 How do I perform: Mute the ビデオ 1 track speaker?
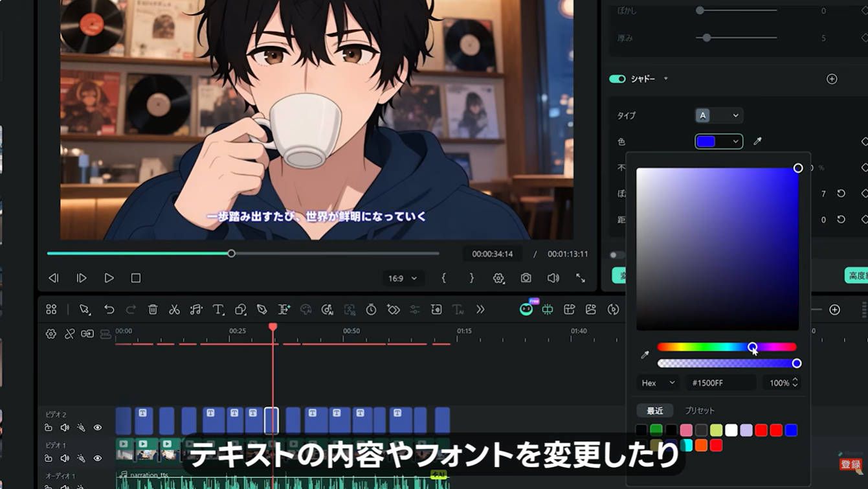coord(65,459)
